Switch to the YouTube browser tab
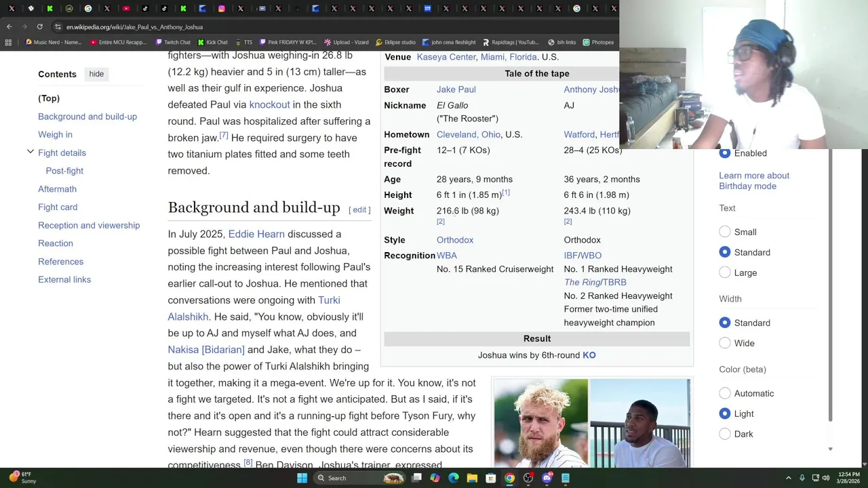 pos(126,9)
